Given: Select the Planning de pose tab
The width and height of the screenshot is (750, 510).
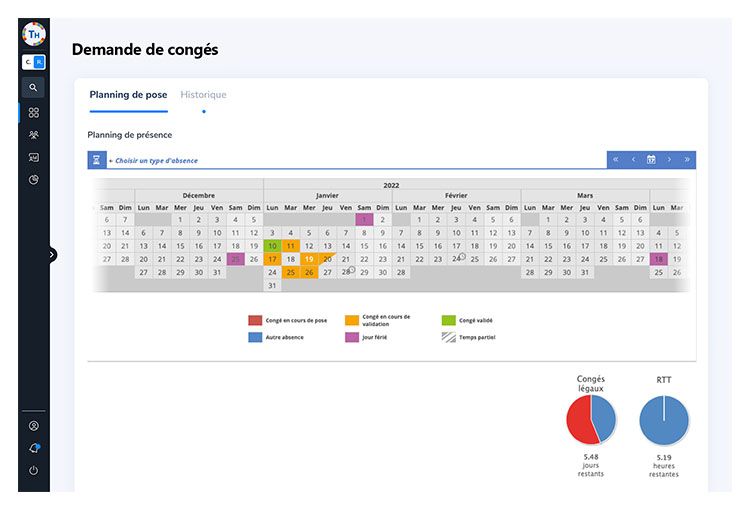Looking at the screenshot, I should click(x=128, y=95).
